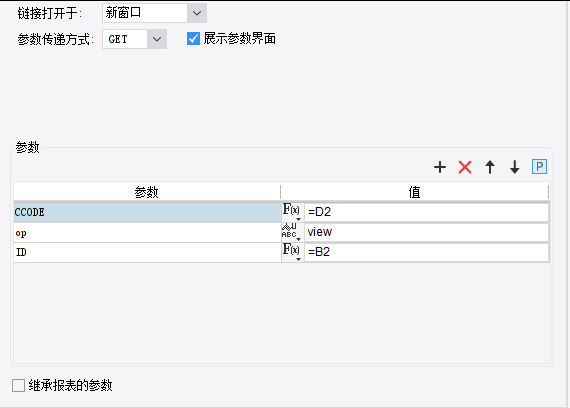Image resolution: width=570 pixels, height=408 pixels.
Task: Uncheck 展示参数界面 checkbox
Action: tap(193, 39)
